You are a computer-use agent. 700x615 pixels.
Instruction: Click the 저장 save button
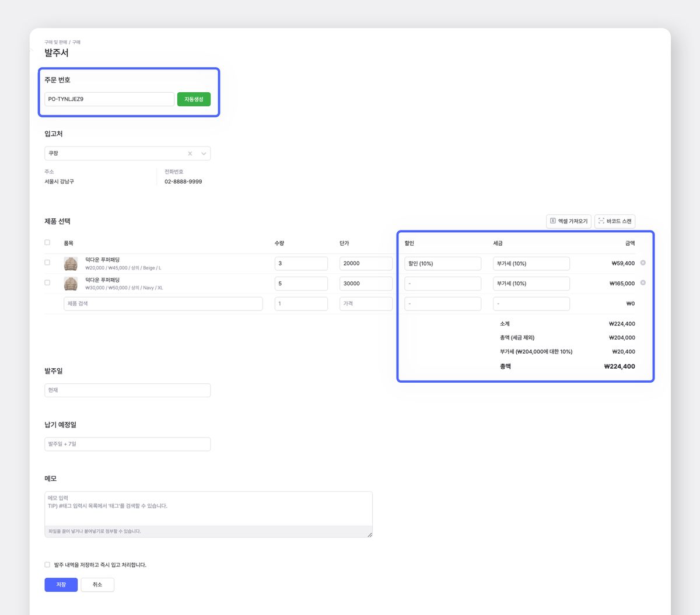pyautogui.click(x=61, y=585)
